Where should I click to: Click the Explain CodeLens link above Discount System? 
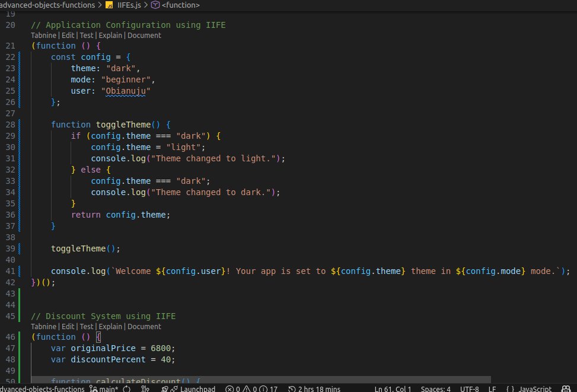110,326
